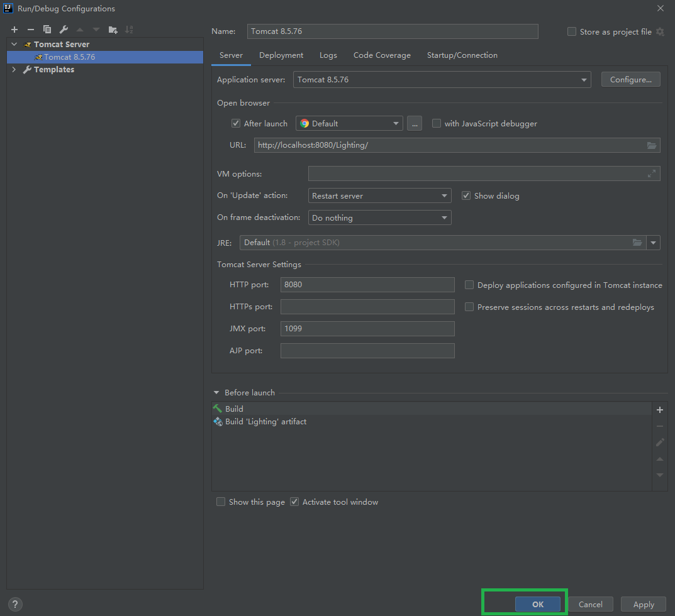Image resolution: width=675 pixels, height=616 pixels.
Task: Enable Store as project file
Action: 572,32
